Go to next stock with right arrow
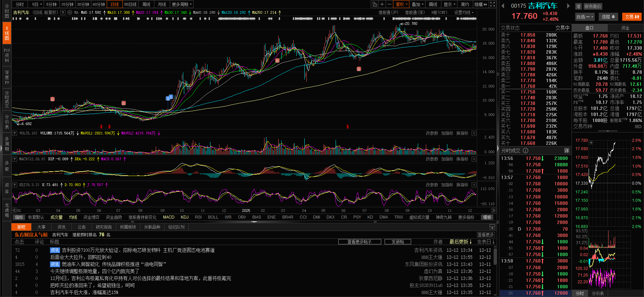 [568, 6]
